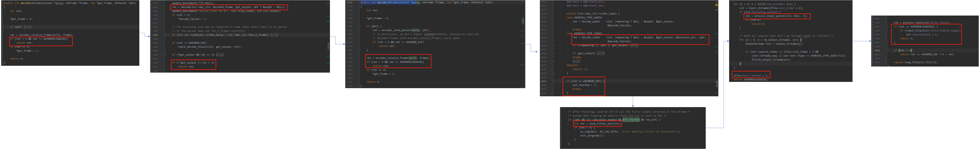Click line number 2664 in gutter

544,85
